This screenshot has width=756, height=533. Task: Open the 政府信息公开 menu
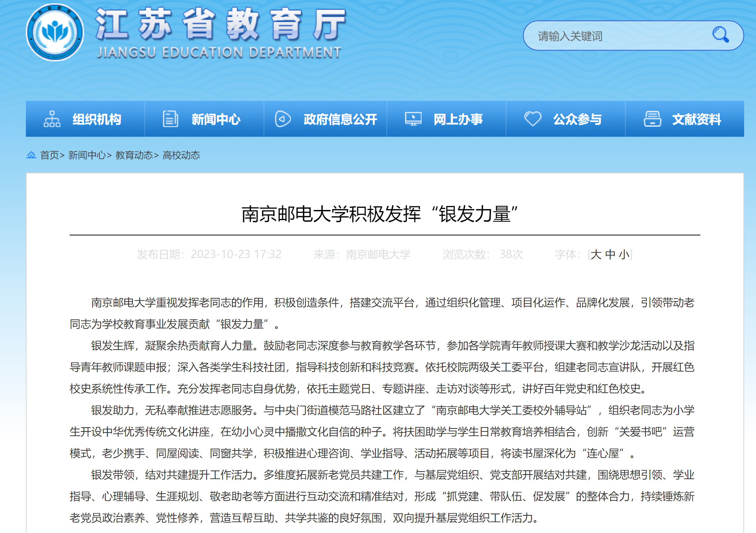coord(340,119)
